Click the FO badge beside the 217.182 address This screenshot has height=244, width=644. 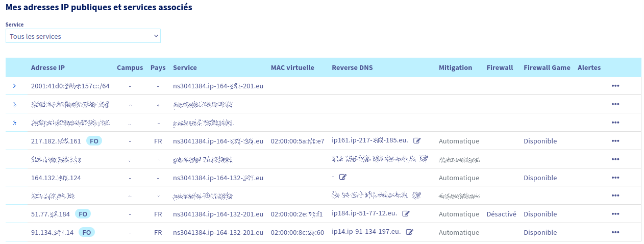tap(94, 141)
